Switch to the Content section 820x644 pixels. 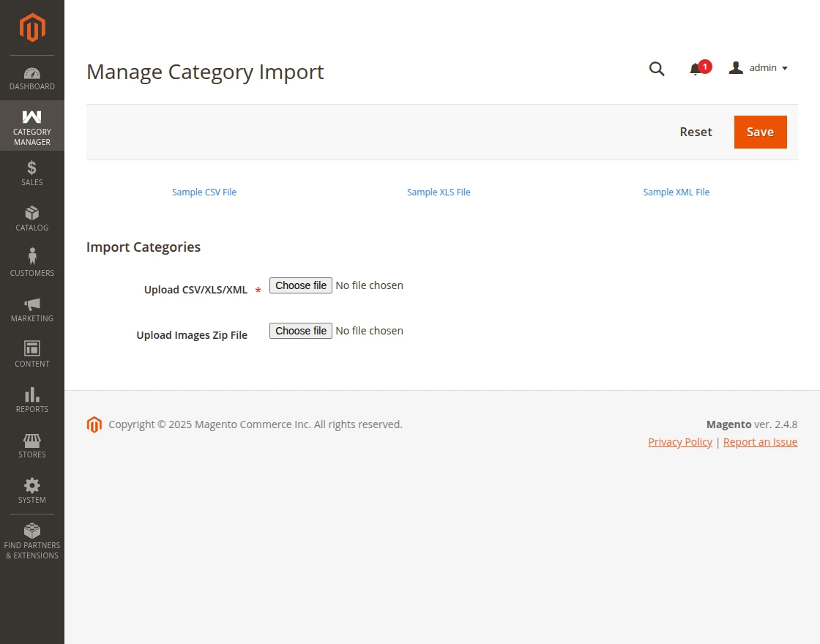[x=31, y=354]
